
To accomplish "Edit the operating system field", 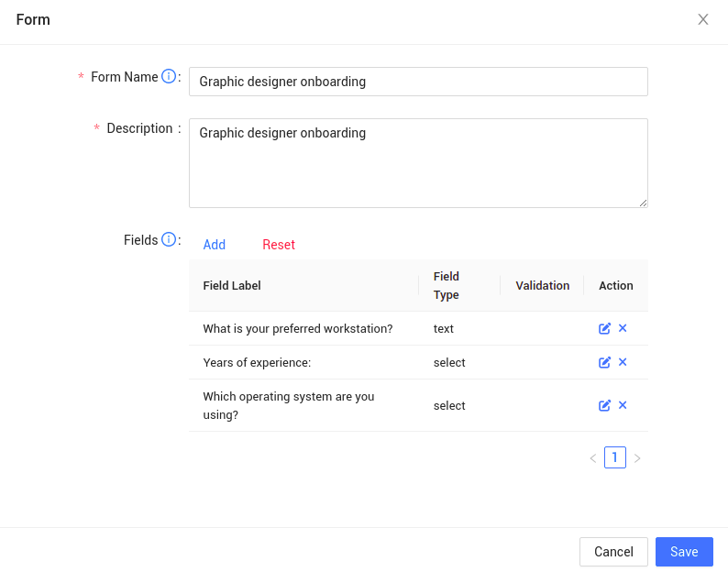I will coord(604,405).
